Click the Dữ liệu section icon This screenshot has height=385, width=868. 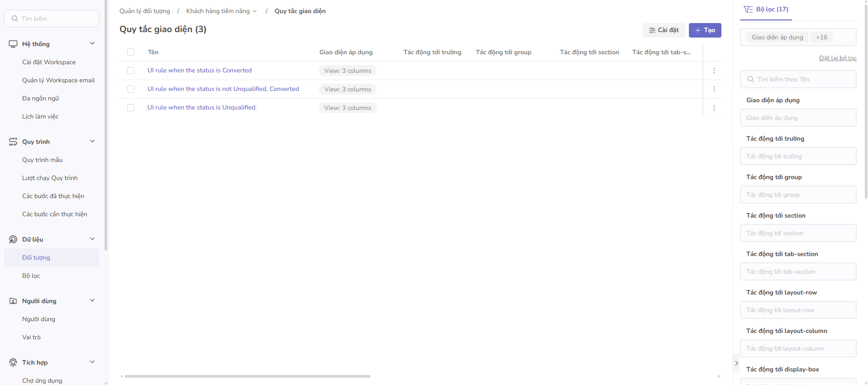(13, 239)
